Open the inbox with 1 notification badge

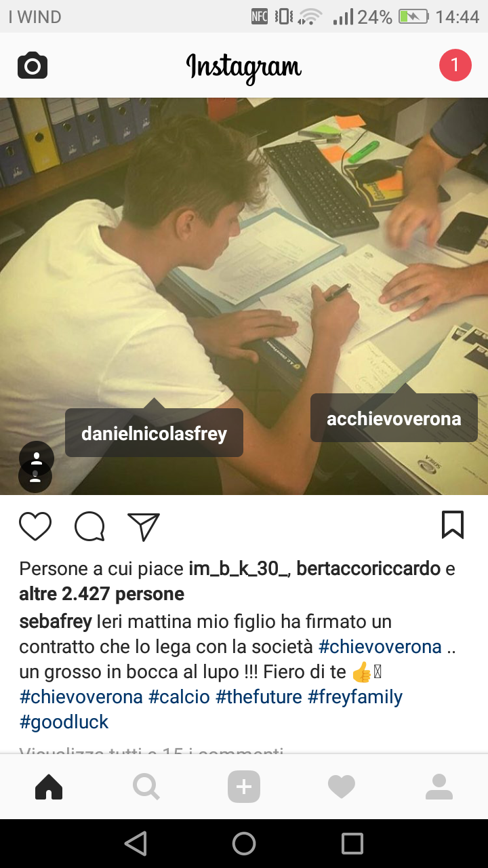[455, 65]
